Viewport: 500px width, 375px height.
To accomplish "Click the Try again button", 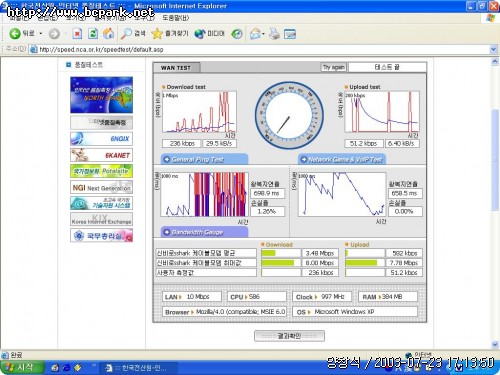I will pos(333,67).
